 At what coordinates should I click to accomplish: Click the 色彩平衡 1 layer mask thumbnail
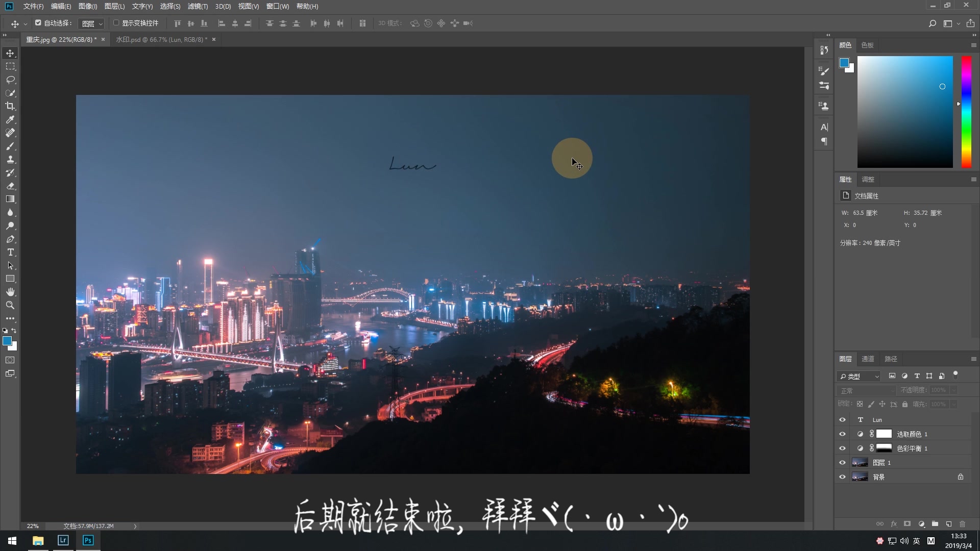(885, 448)
